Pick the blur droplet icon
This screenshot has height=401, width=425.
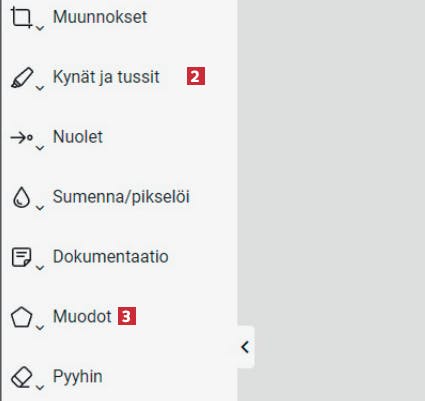(x=21, y=197)
